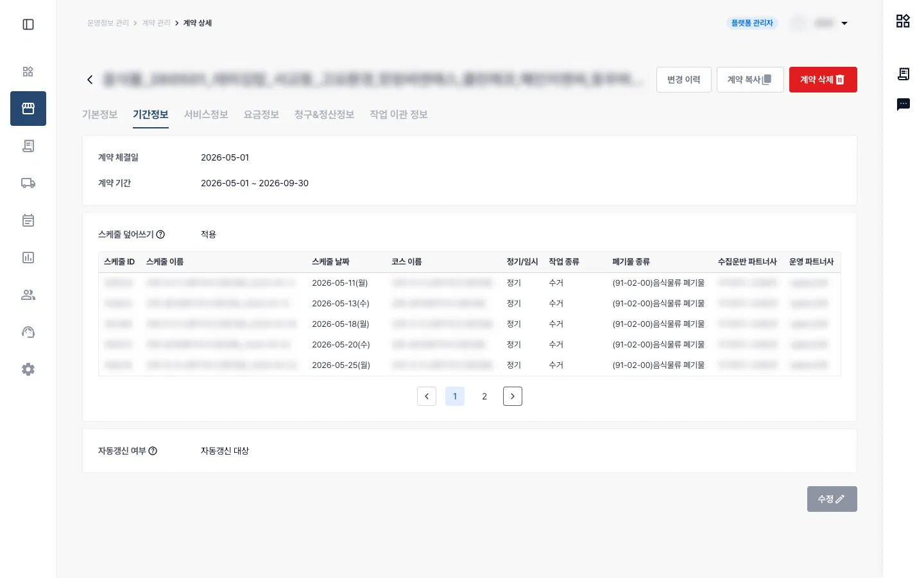Switch to the 청구&정산정보 tab

[x=324, y=114]
